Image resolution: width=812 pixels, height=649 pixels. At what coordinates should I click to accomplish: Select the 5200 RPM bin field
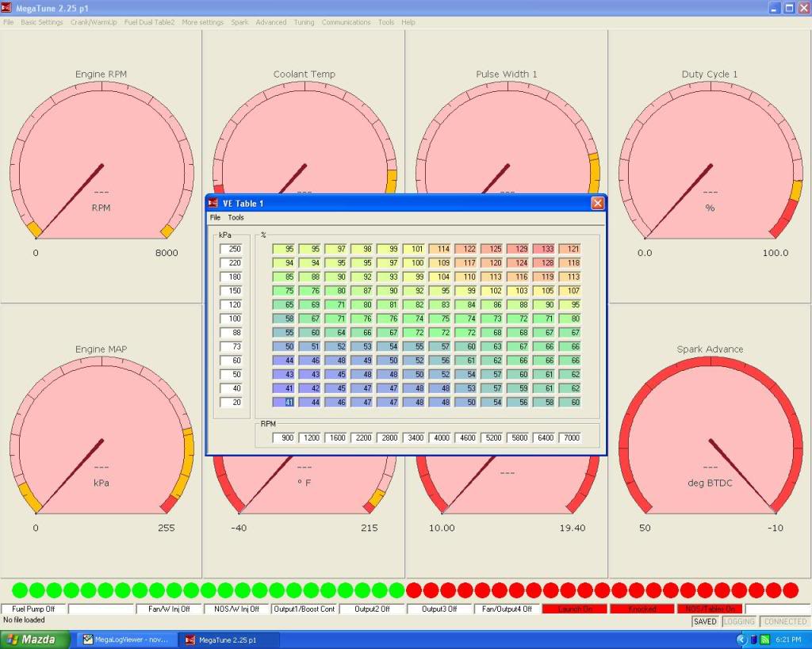pos(492,438)
